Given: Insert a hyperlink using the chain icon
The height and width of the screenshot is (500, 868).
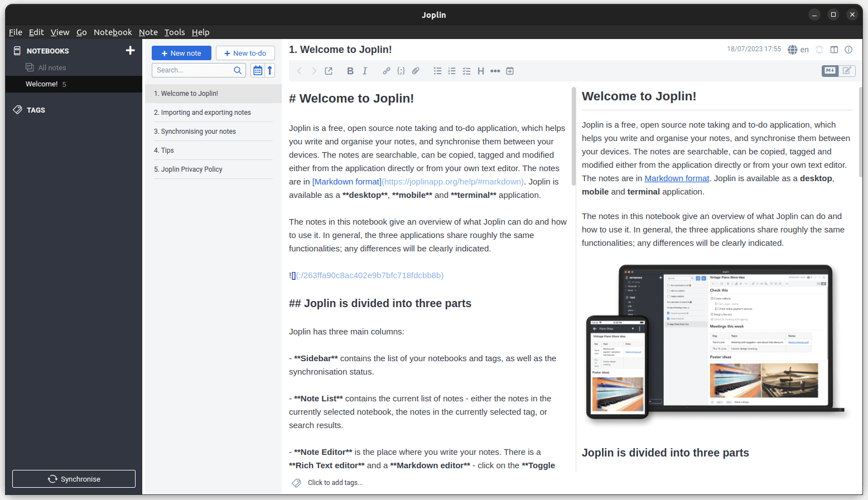Looking at the screenshot, I should [x=386, y=71].
